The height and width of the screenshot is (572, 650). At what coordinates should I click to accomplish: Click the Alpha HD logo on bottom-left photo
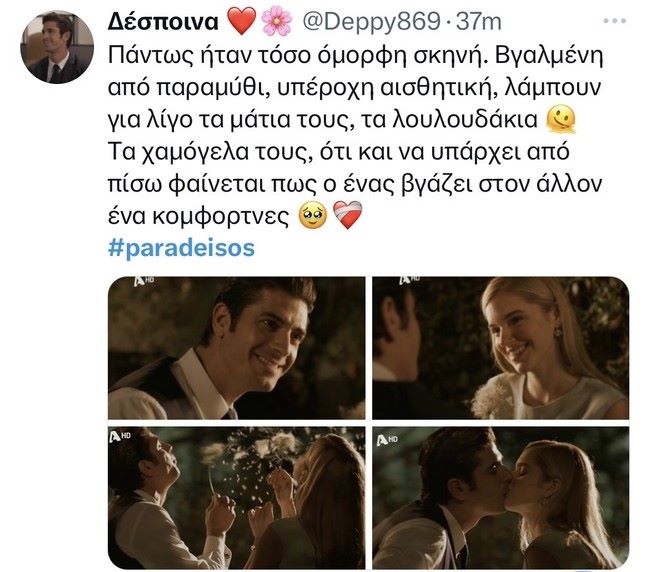(x=120, y=436)
